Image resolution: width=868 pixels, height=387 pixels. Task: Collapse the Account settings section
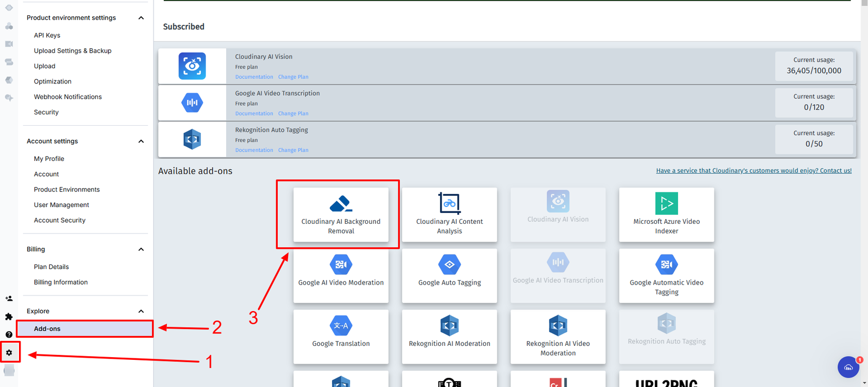pos(141,141)
